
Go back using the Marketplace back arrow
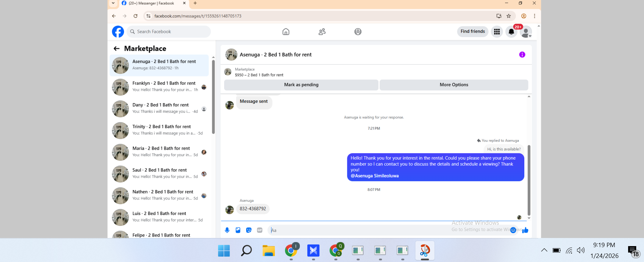(117, 49)
